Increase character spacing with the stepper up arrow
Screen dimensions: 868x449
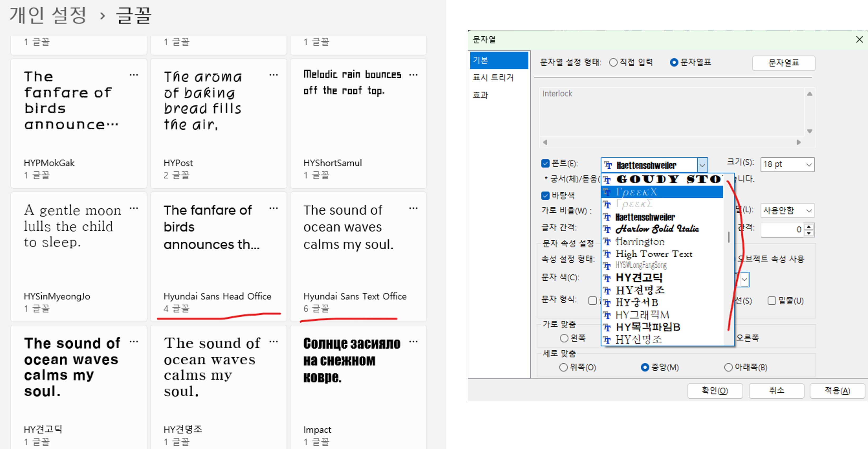(x=808, y=227)
